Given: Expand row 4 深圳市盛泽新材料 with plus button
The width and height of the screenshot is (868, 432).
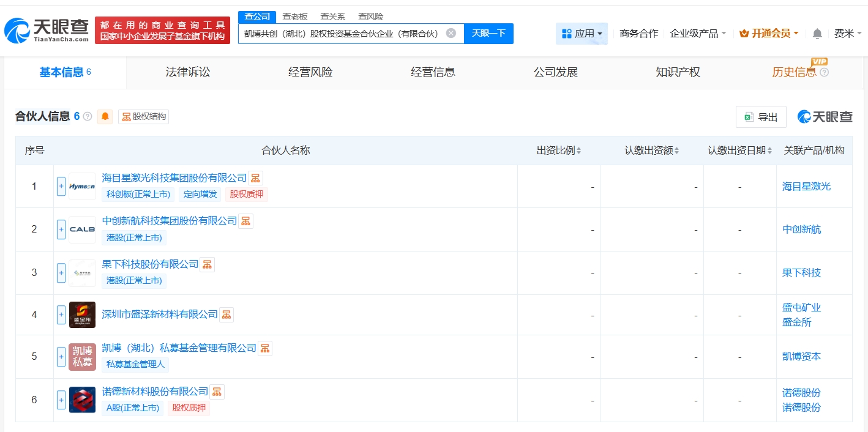Looking at the screenshot, I should [x=61, y=315].
